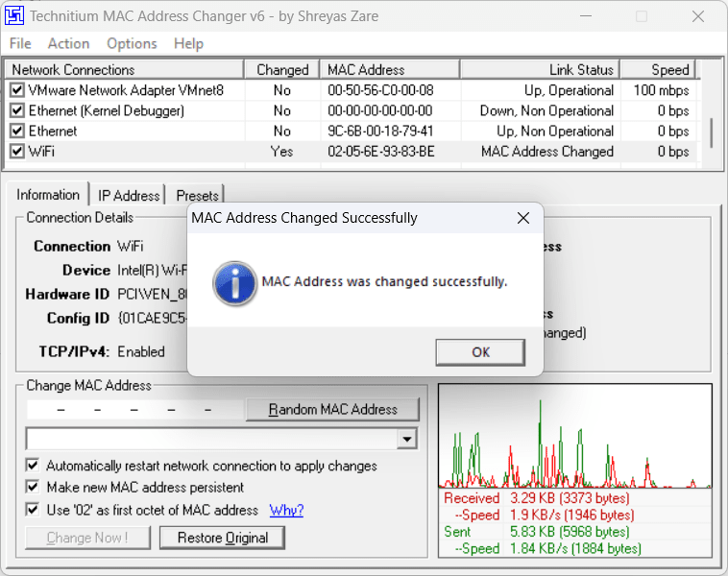Click the blue info icon in dialog
This screenshot has height=576, width=728.
(235, 283)
